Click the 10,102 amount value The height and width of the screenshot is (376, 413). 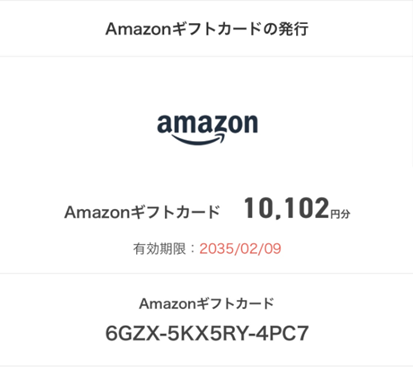(x=286, y=209)
